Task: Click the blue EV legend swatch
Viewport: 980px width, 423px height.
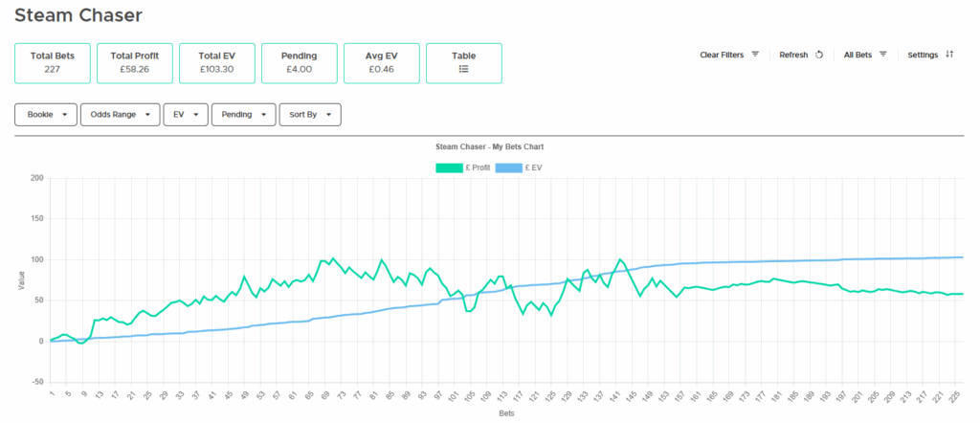Action: coord(508,167)
